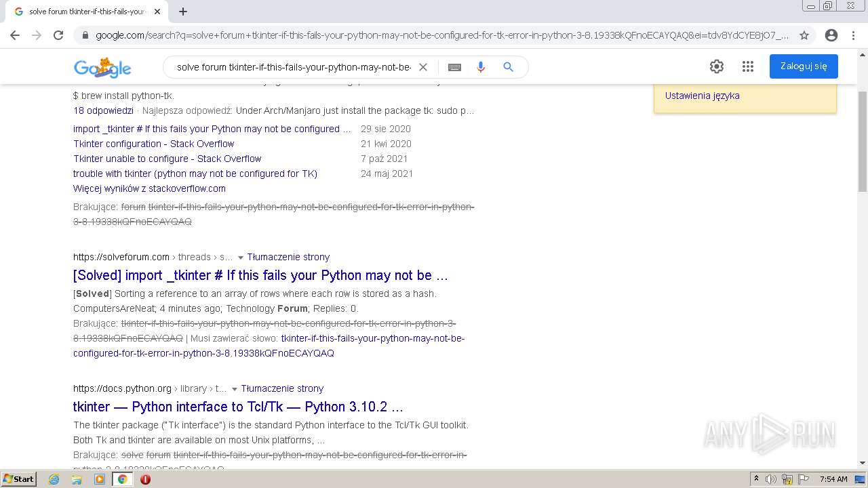Open the Google apps grid

tap(748, 66)
